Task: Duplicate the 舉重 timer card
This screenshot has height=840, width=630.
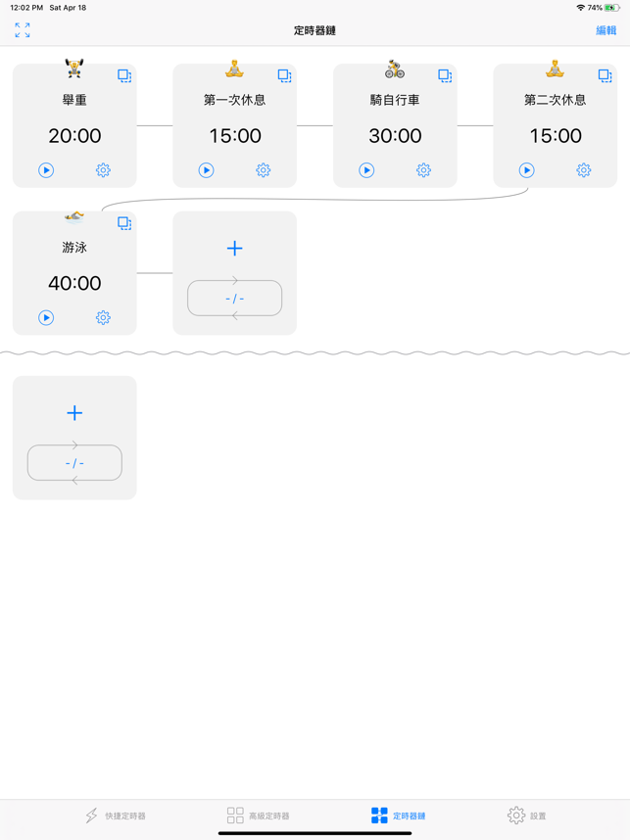Action: pyautogui.click(x=124, y=74)
